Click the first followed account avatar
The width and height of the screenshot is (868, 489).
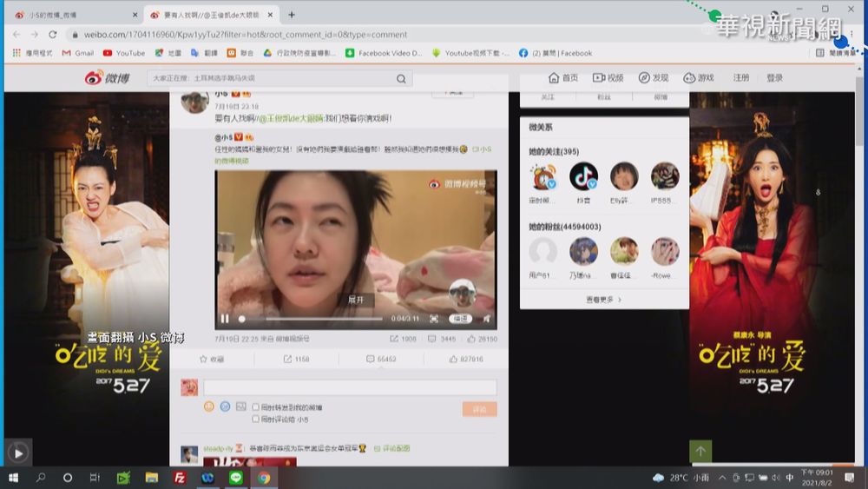pyautogui.click(x=543, y=176)
